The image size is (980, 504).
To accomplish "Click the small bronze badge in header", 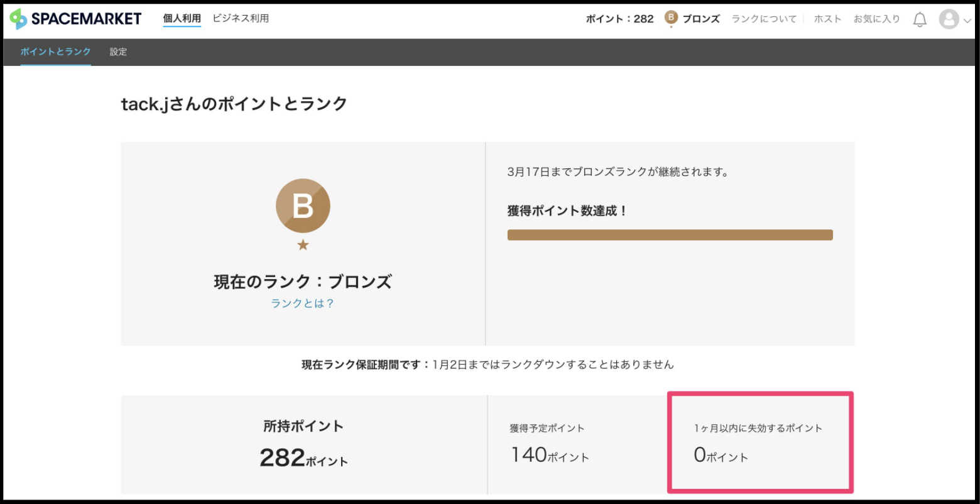I will tap(671, 18).
